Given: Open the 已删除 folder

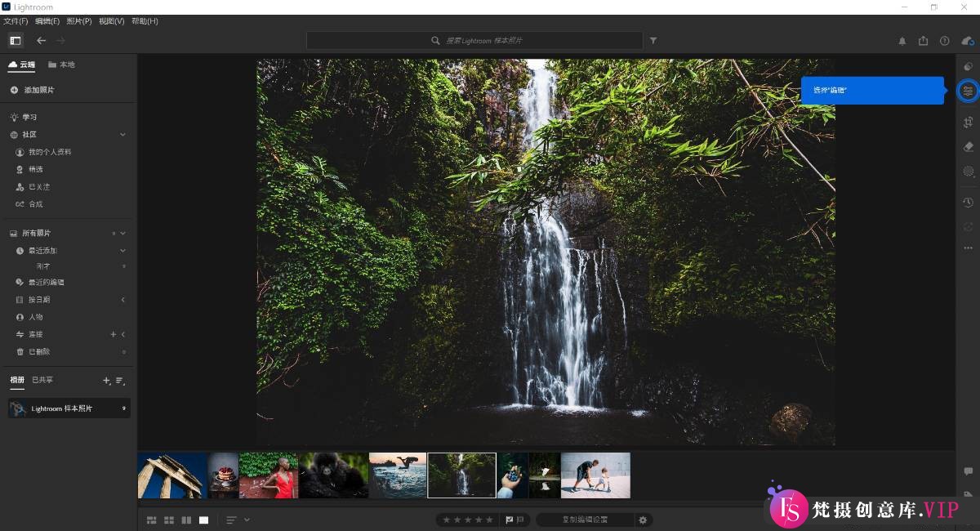Looking at the screenshot, I should (33, 352).
